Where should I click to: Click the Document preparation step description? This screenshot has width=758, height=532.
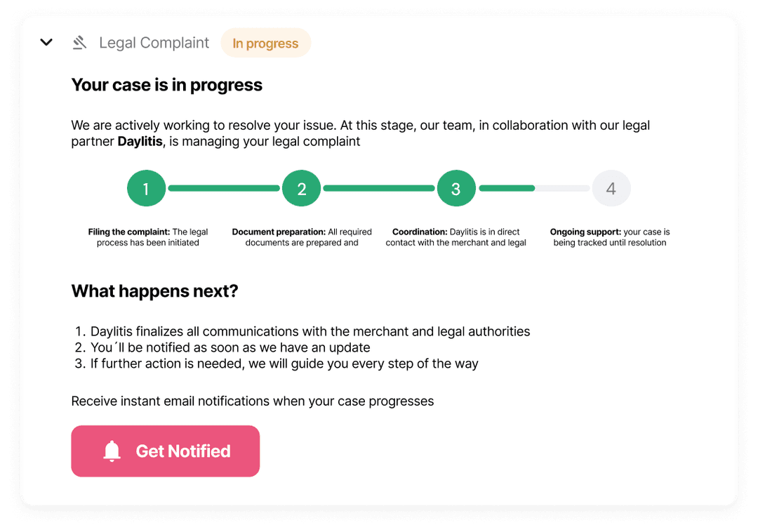coord(302,237)
